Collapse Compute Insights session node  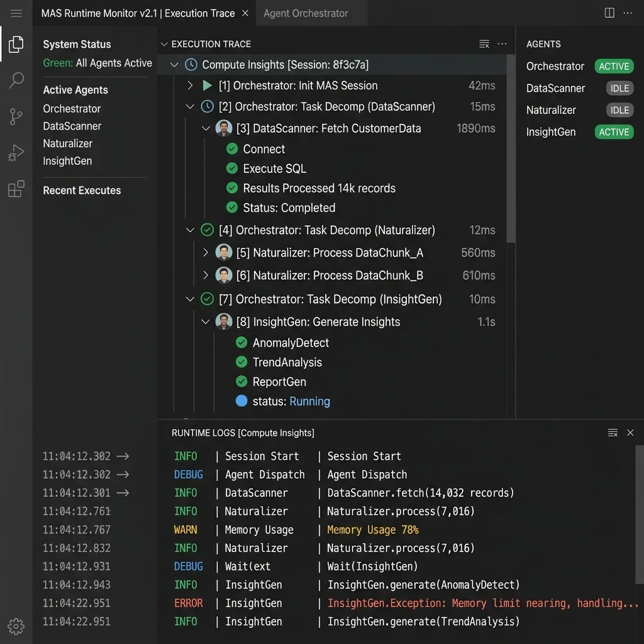(x=174, y=65)
